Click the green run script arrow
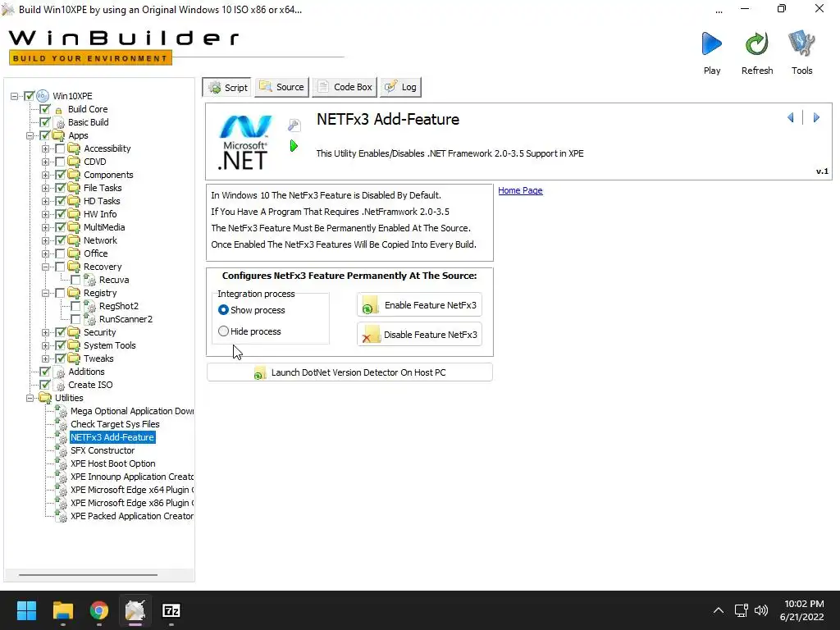Viewport: 840px width, 630px height. [294, 146]
